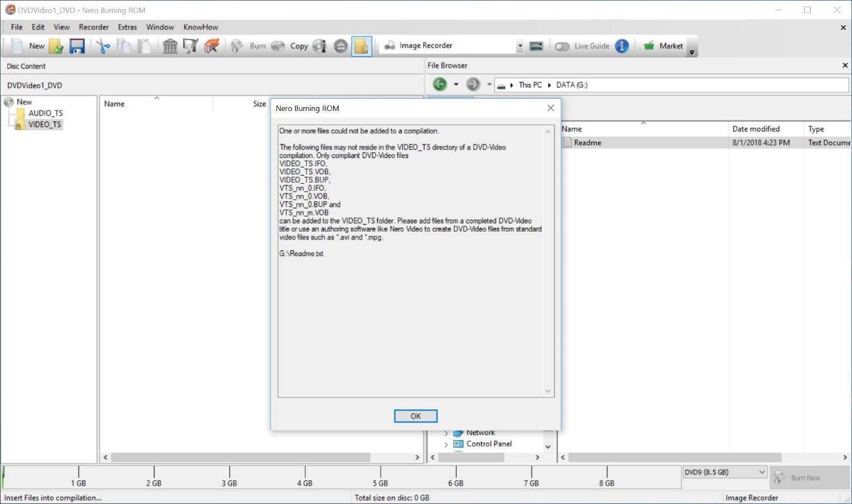Open the File menu

(17, 27)
